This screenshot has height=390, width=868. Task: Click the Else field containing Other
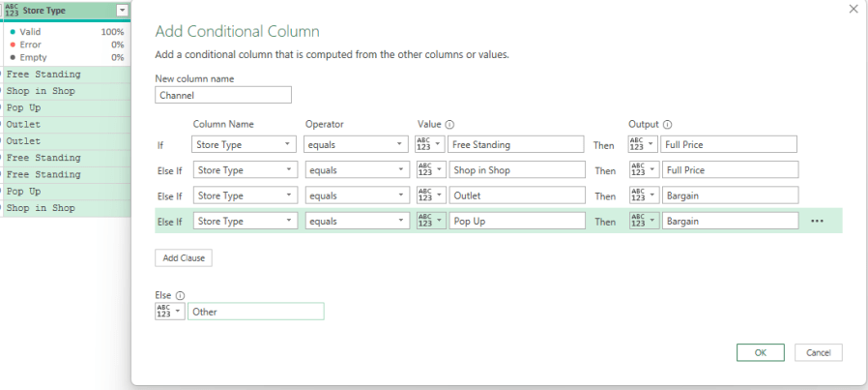point(255,312)
